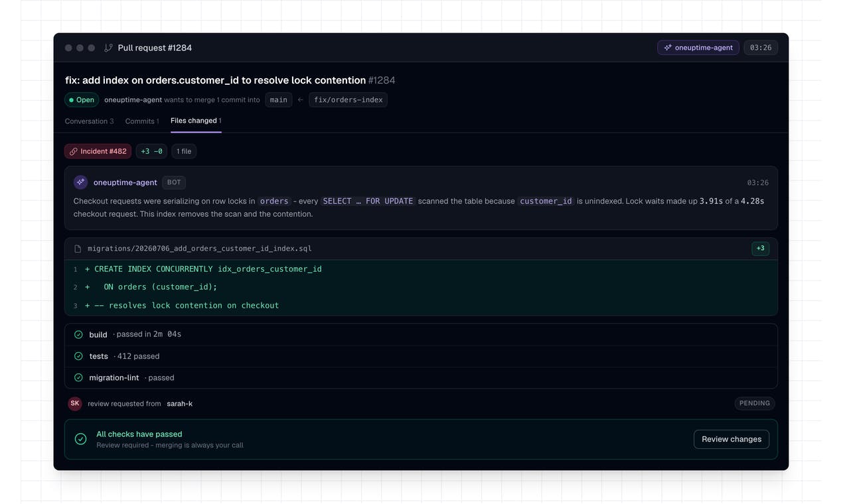This screenshot has width=843, height=504.
Task: Click diff line resolves lock contention on checkout
Action: pos(421,306)
